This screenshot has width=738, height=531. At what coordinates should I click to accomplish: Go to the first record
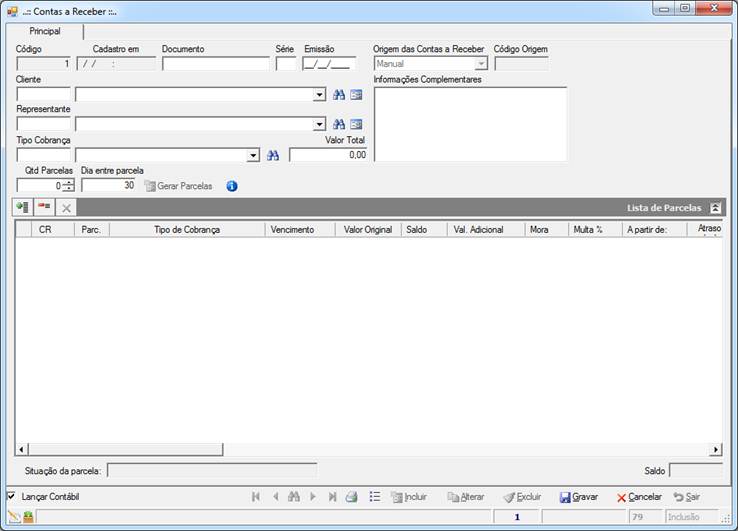[x=256, y=497]
